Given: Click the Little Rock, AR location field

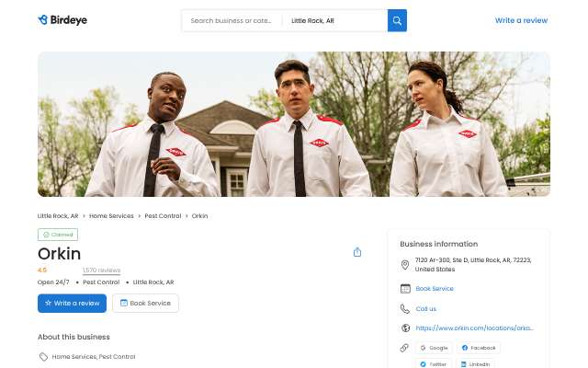Looking at the screenshot, I should point(334,20).
